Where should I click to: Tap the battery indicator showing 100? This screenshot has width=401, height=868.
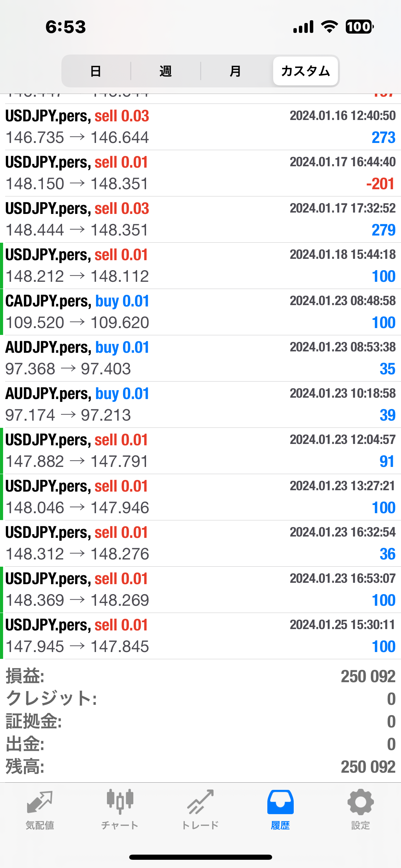click(x=359, y=27)
